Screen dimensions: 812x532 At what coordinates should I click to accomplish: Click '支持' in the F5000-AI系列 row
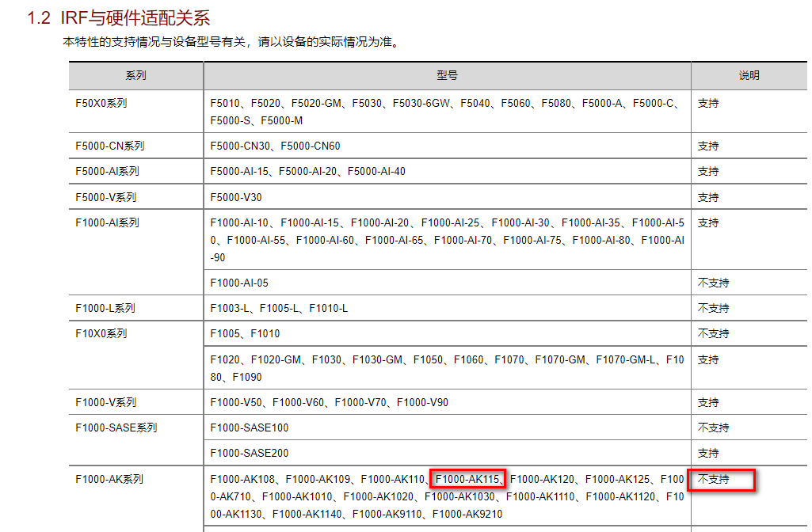click(708, 171)
